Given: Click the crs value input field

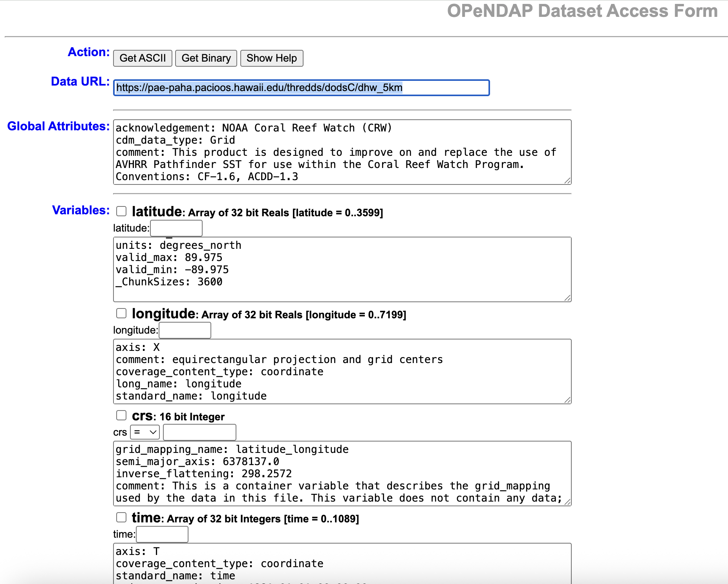Looking at the screenshot, I should (199, 432).
